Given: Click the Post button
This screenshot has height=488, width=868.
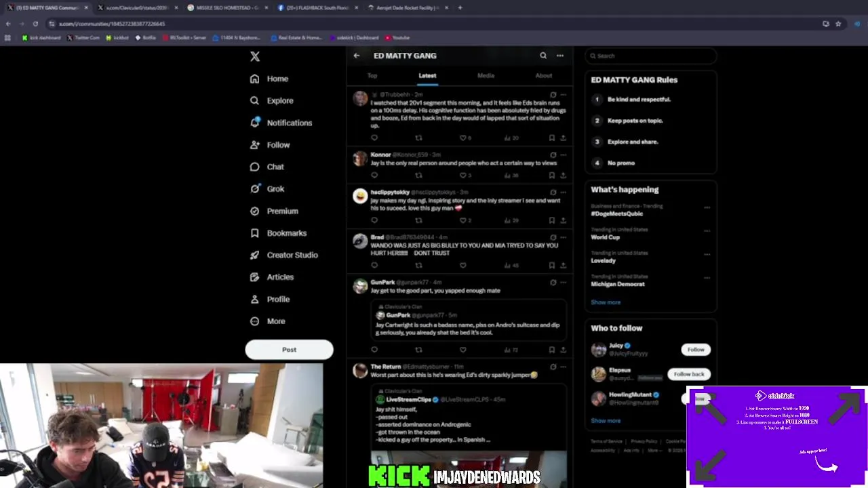Looking at the screenshot, I should (x=289, y=350).
